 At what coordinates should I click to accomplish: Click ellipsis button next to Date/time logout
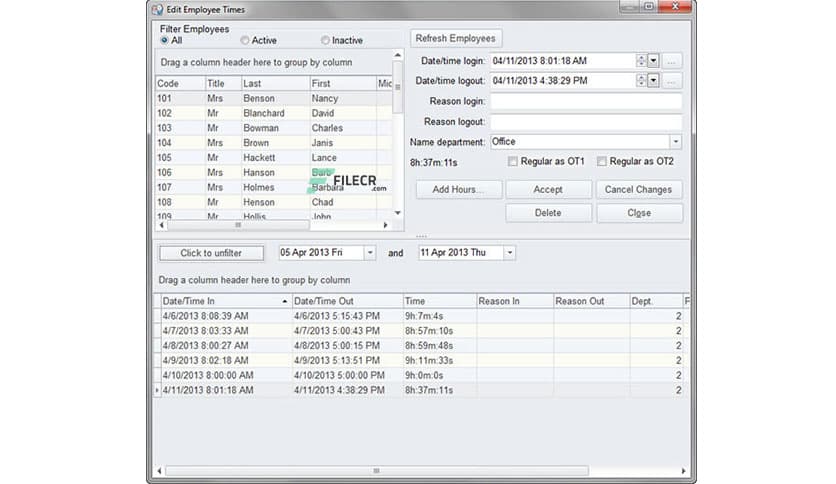point(671,80)
